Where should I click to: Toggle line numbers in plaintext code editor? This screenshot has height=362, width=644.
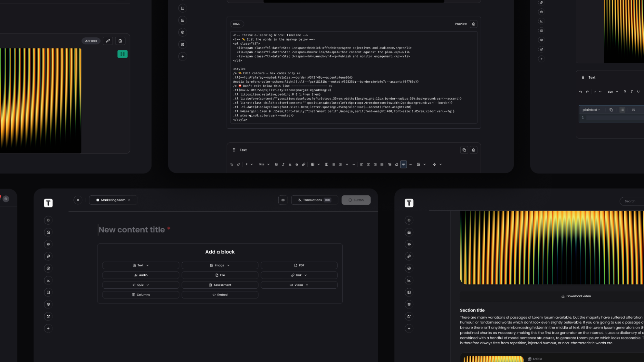click(x=622, y=110)
